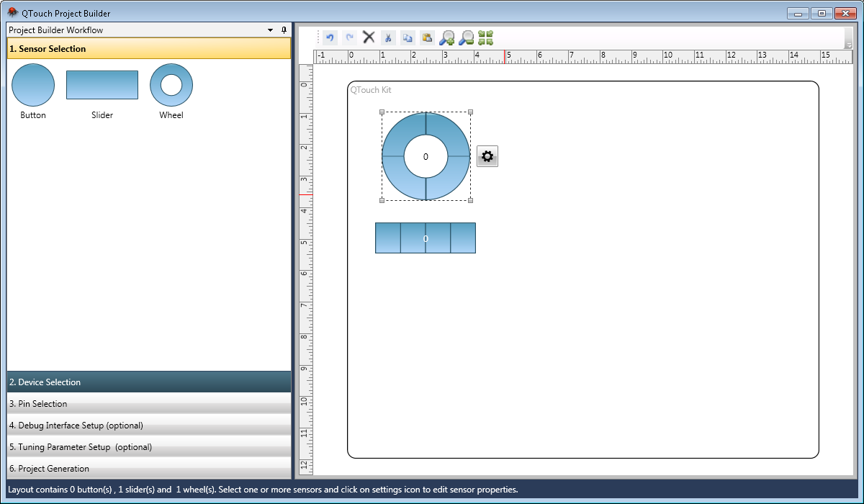Select the slider sensor on the canvas
864x504 pixels.
coord(426,238)
